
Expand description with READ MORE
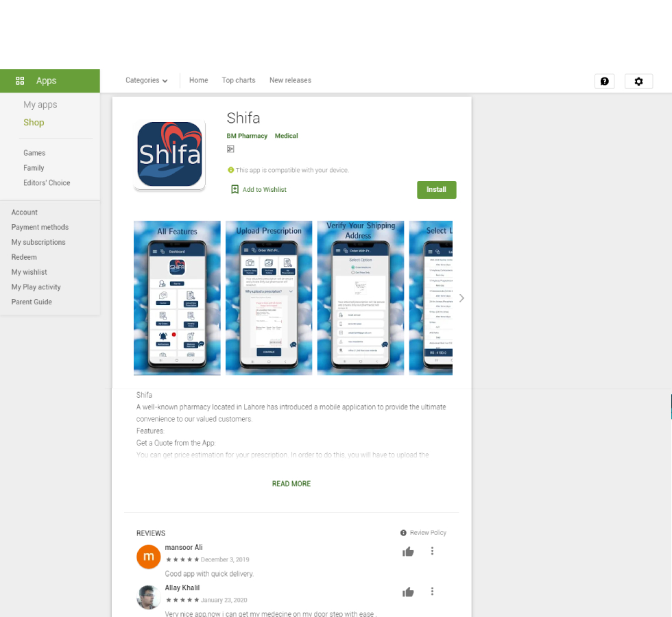(291, 483)
